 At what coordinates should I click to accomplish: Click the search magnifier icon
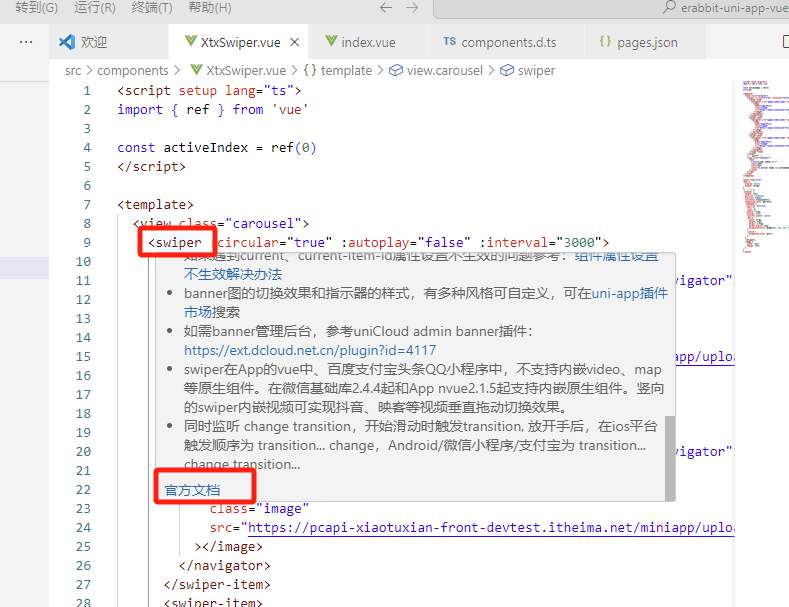coord(669,7)
